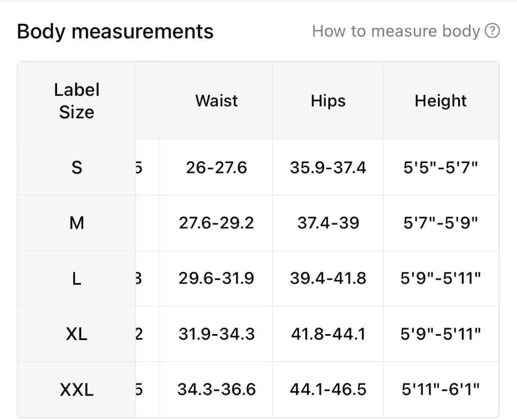Click the Waist column header

pos(216,101)
